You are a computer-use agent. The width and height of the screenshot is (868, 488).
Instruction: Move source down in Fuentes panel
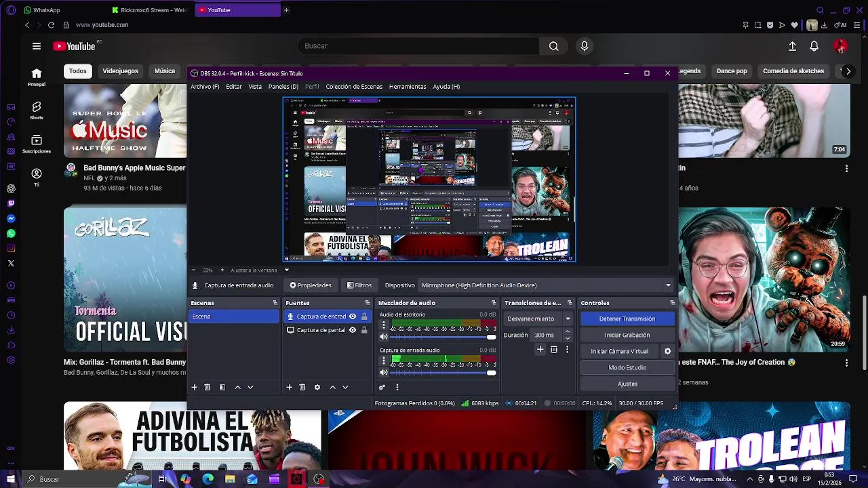click(345, 387)
